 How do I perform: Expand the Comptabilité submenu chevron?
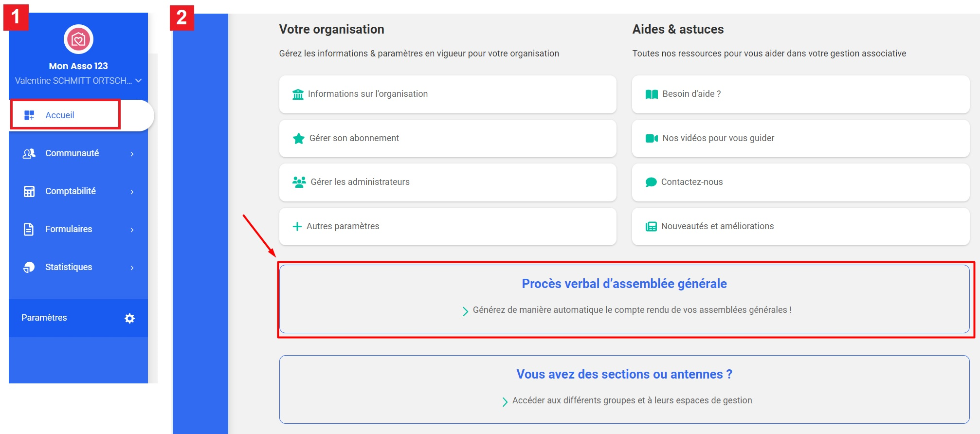(x=132, y=192)
